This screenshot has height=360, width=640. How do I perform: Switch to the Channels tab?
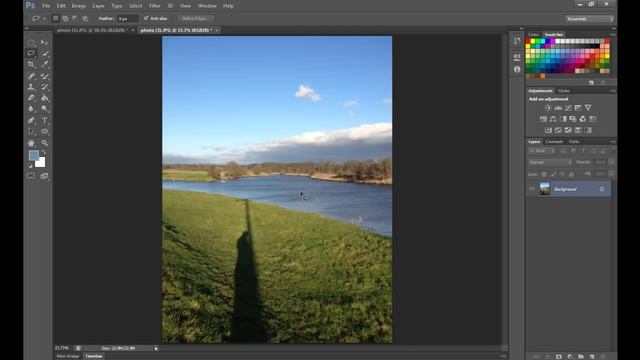[554, 142]
